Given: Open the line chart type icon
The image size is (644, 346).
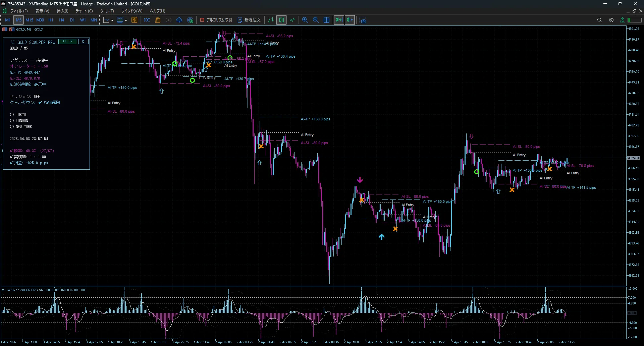Looking at the screenshot, I should point(106,20).
